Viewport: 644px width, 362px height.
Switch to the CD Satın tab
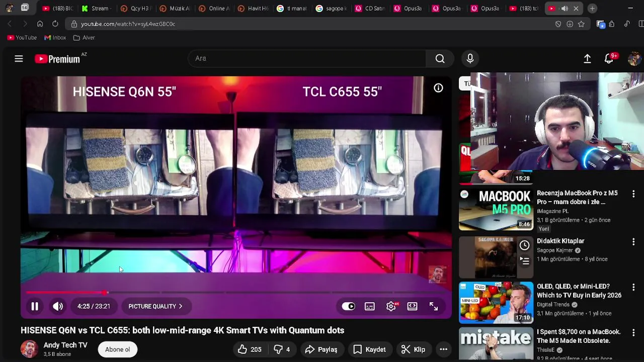[x=370, y=9]
